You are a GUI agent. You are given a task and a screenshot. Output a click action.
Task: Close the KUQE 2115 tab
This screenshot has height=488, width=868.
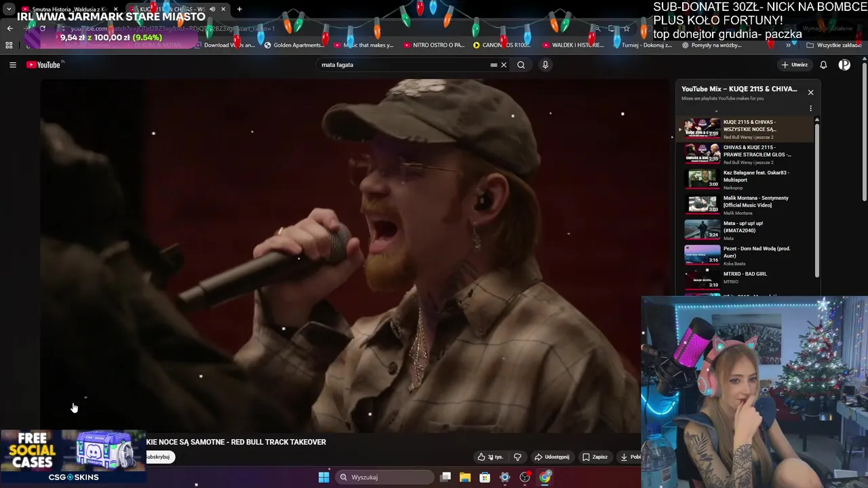coord(223,9)
